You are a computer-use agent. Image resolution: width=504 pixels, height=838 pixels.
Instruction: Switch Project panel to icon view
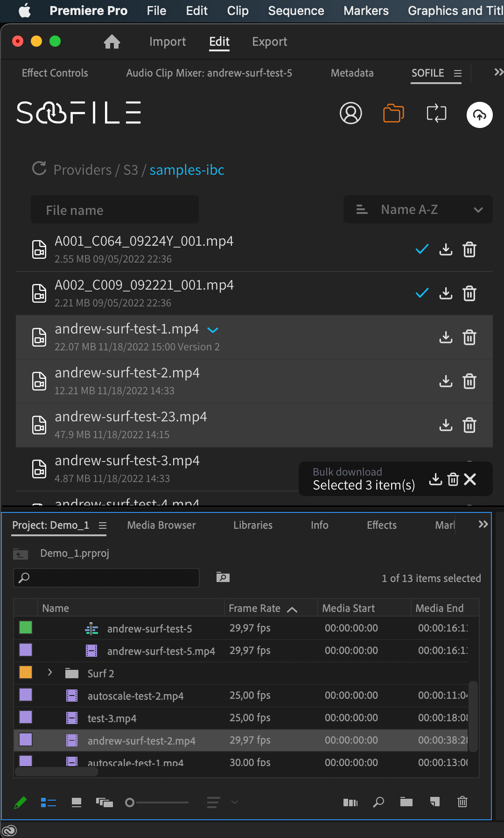pos(77,802)
